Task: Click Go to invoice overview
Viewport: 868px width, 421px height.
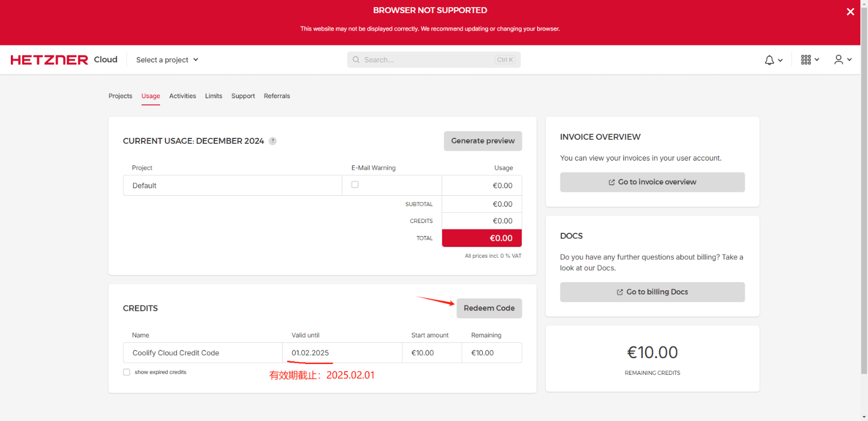Action: (x=652, y=182)
